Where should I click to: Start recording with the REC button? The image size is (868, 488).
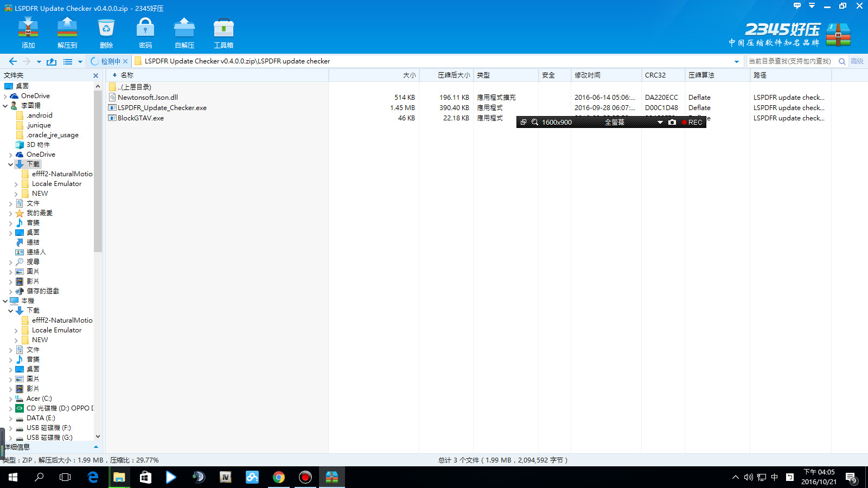click(x=692, y=123)
